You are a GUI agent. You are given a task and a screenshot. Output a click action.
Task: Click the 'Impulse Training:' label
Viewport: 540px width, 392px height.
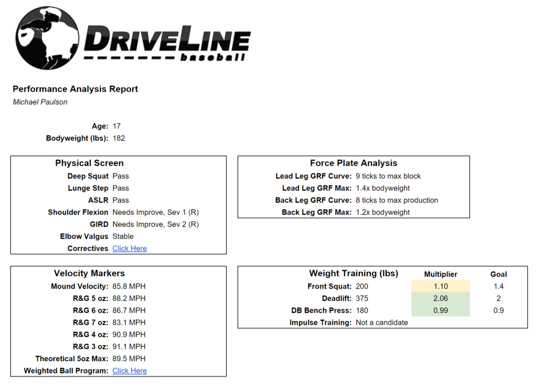pyautogui.click(x=320, y=323)
